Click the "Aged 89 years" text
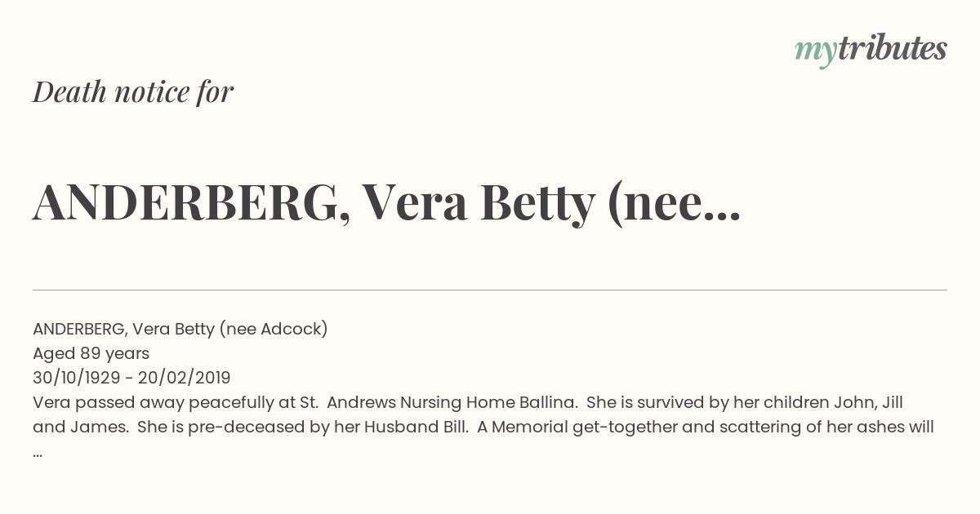The width and height of the screenshot is (980, 514). [91, 353]
